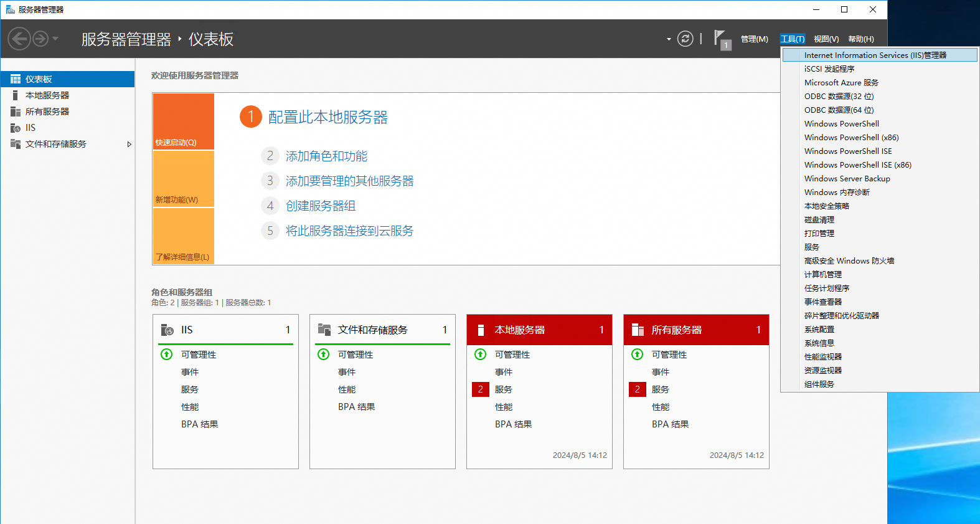The height and width of the screenshot is (524, 980).
Task: Choose 本地安全策略 menu item
Action: pyautogui.click(x=880, y=206)
